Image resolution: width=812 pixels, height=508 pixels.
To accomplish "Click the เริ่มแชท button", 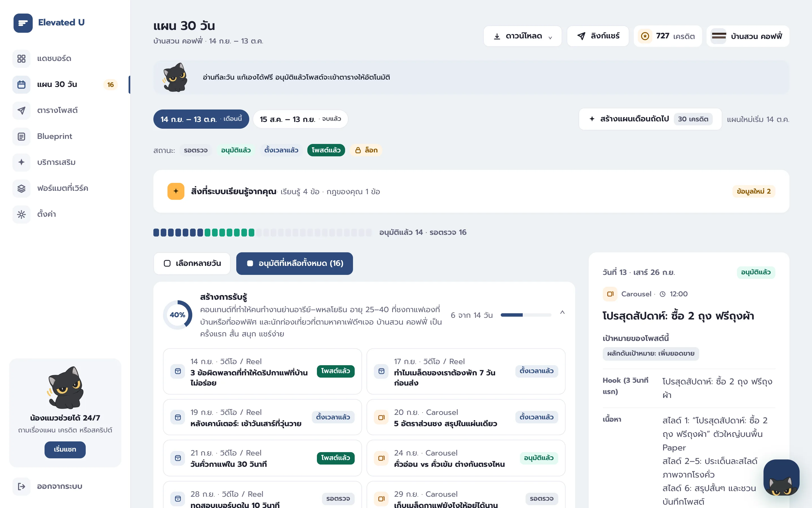I will pos(65,450).
